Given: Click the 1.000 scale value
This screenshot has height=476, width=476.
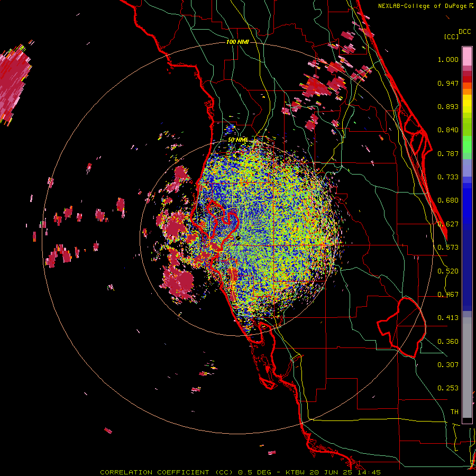Looking at the screenshot, I should (448, 59).
